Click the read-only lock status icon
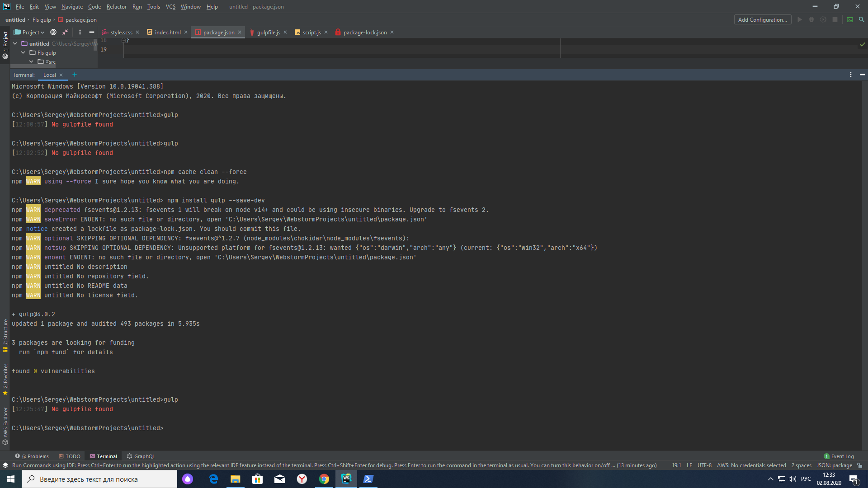The image size is (868, 488). [860, 465]
